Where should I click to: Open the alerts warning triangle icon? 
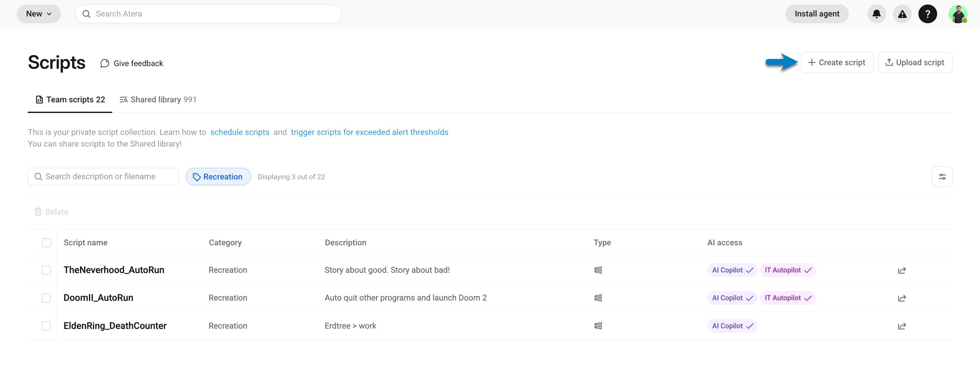[902, 14]
